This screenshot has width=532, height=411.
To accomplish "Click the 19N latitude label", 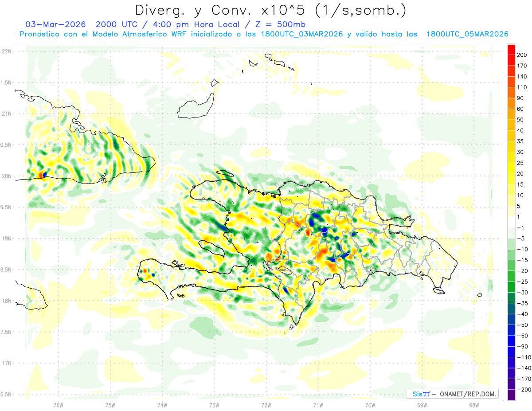I will click(7, 239).
